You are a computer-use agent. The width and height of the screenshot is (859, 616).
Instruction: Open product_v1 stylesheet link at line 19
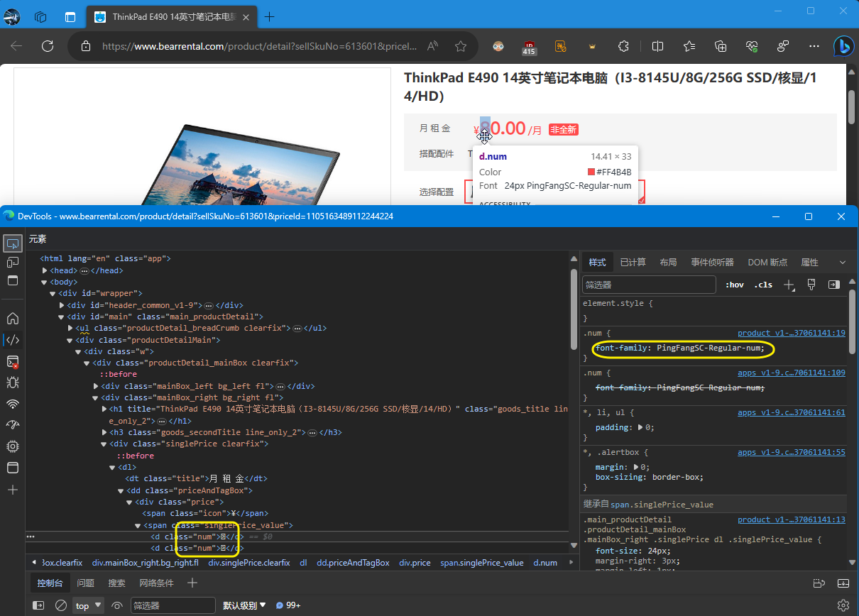[791, 333]
